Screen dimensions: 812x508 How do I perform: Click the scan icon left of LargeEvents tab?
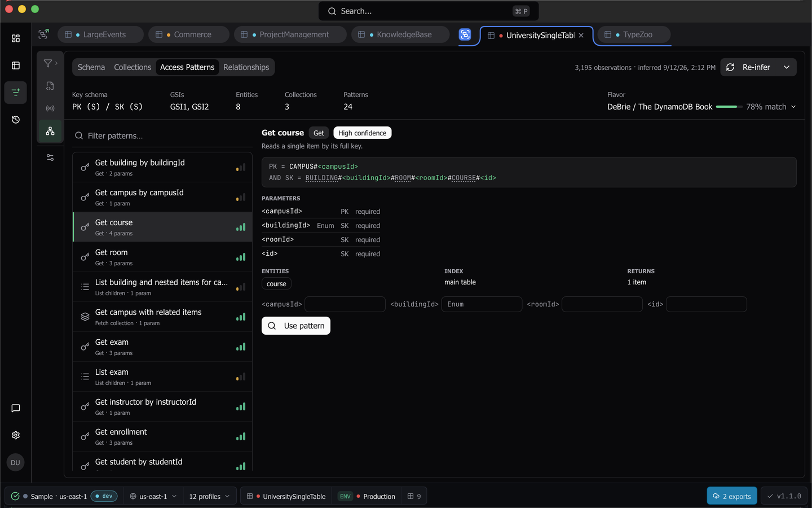(43, 34)
